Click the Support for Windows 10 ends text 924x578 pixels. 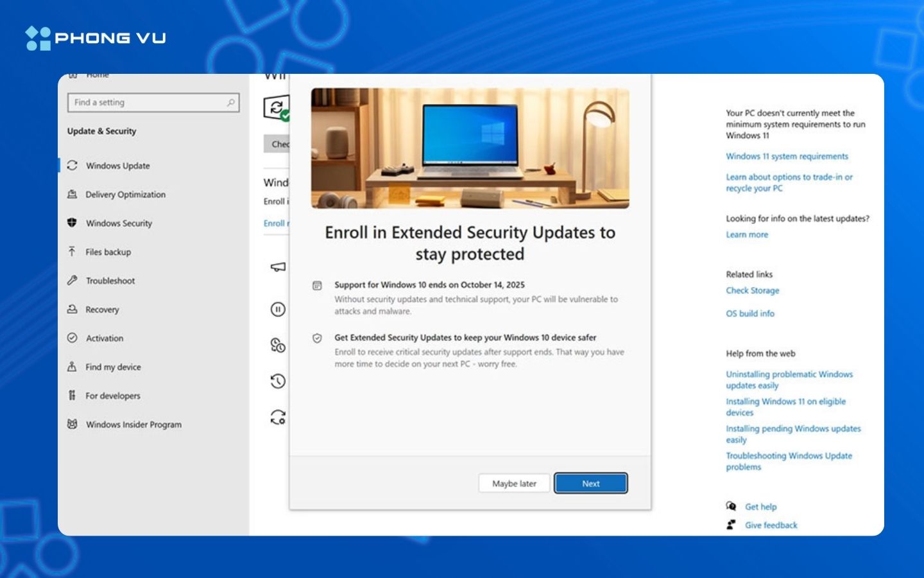(x=429, y=285)
